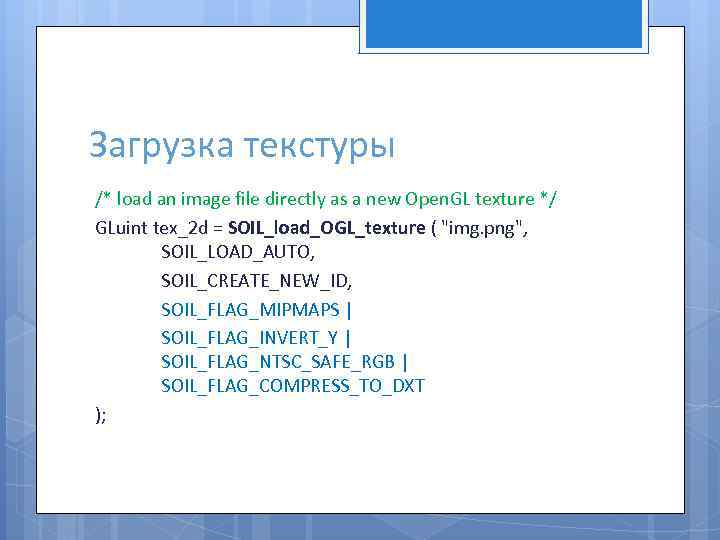Click the closing ");" line
Viewport: 720px width, 540px height.
pos(101,415)
